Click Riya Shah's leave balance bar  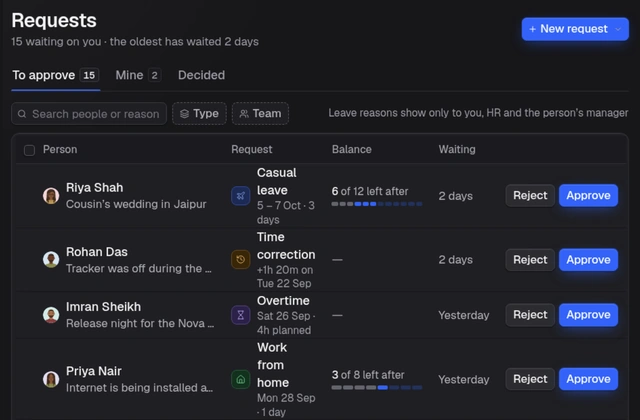[x=377, y=204]
